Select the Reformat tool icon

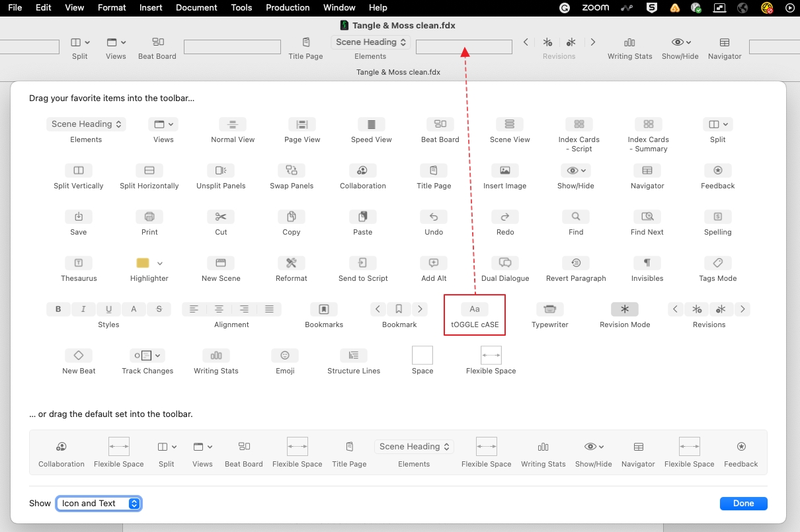tap(292, 263)
